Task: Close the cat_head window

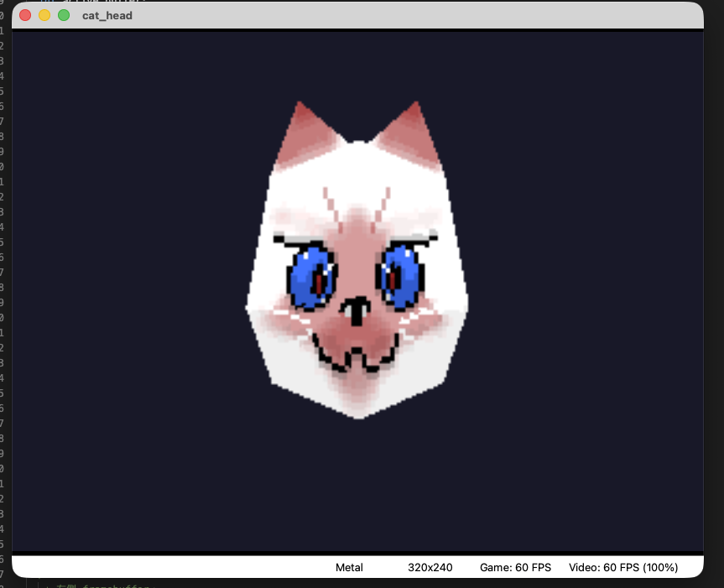Action: [25, 15]
